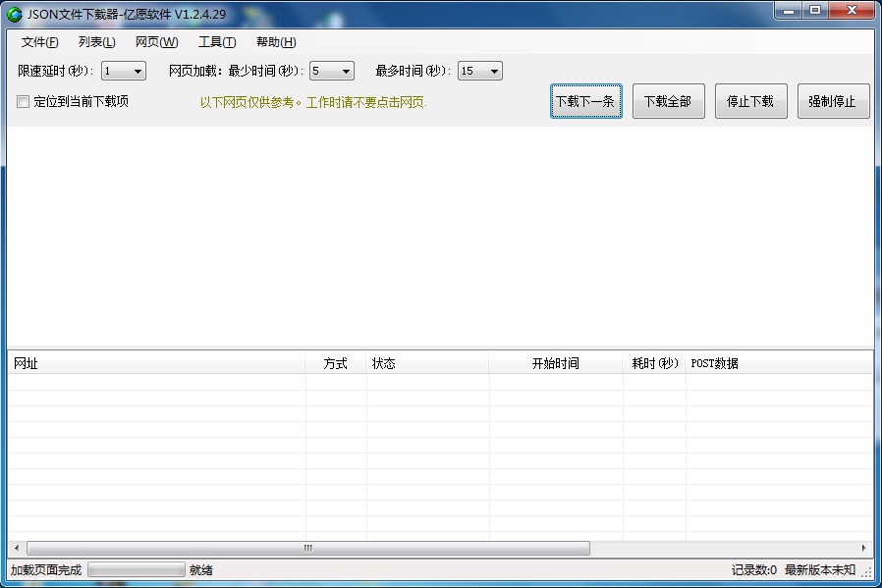Sort by the 开始时间 column header
The height and width of the screenshot is (588, 882).
tap(556, 363)
